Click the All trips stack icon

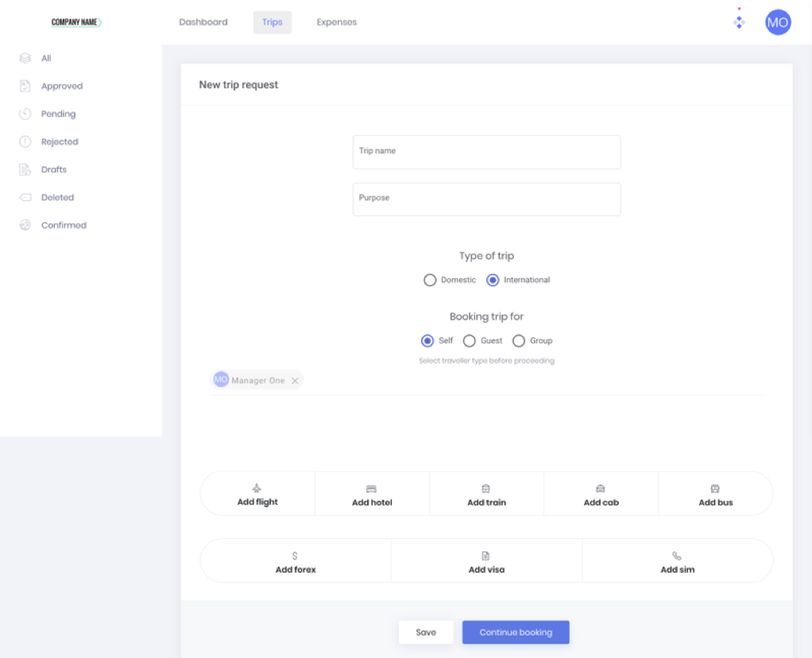click(x=25, y=58)
